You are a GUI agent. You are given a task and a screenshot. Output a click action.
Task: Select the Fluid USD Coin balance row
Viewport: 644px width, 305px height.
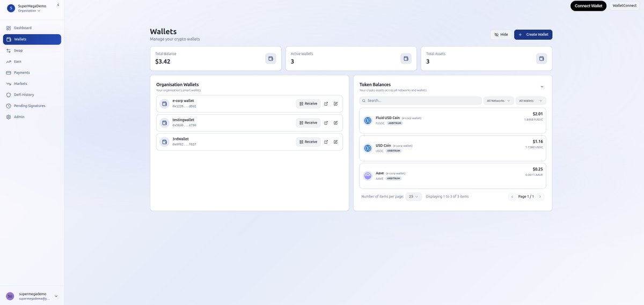coord(452,121)
